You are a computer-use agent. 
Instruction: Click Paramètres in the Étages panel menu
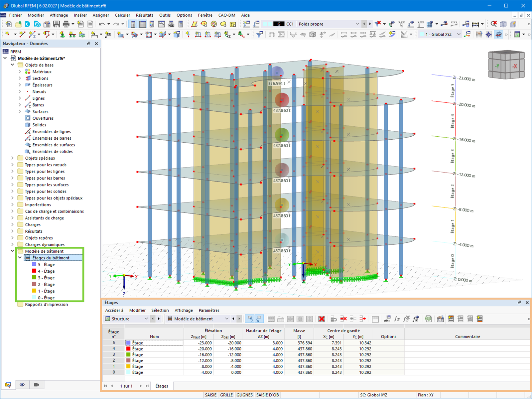pos(209,310)
